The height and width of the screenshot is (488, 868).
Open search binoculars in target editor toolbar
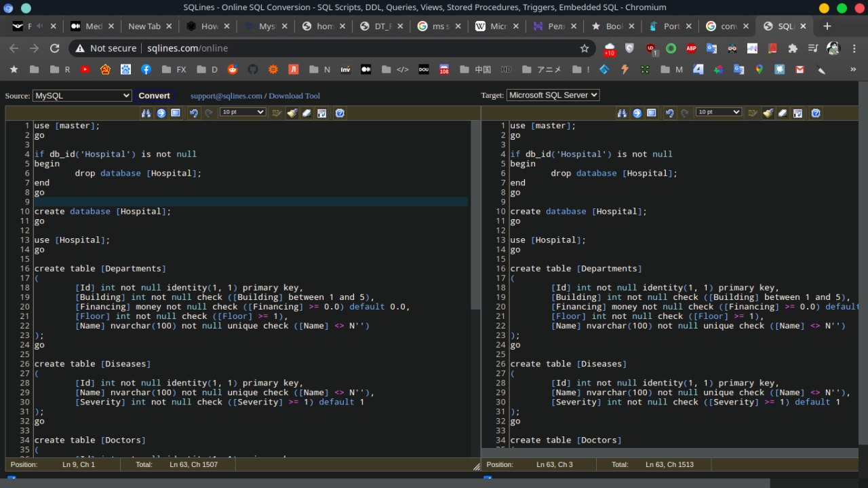(x=623, y=113)
